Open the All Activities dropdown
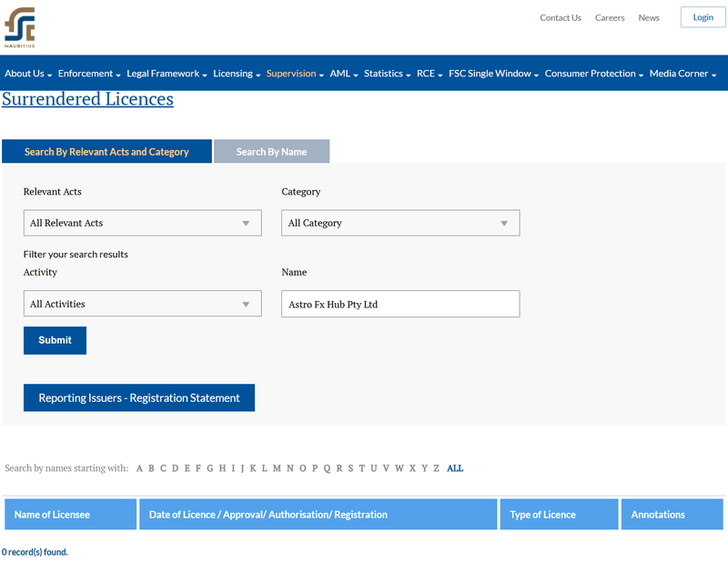728x562 pixels. point(143,304)
